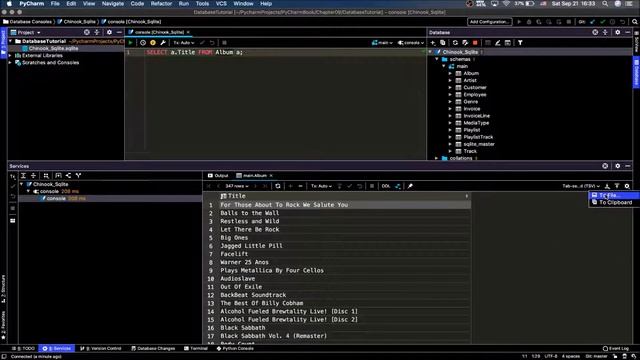Open the VCS menu

221,4
